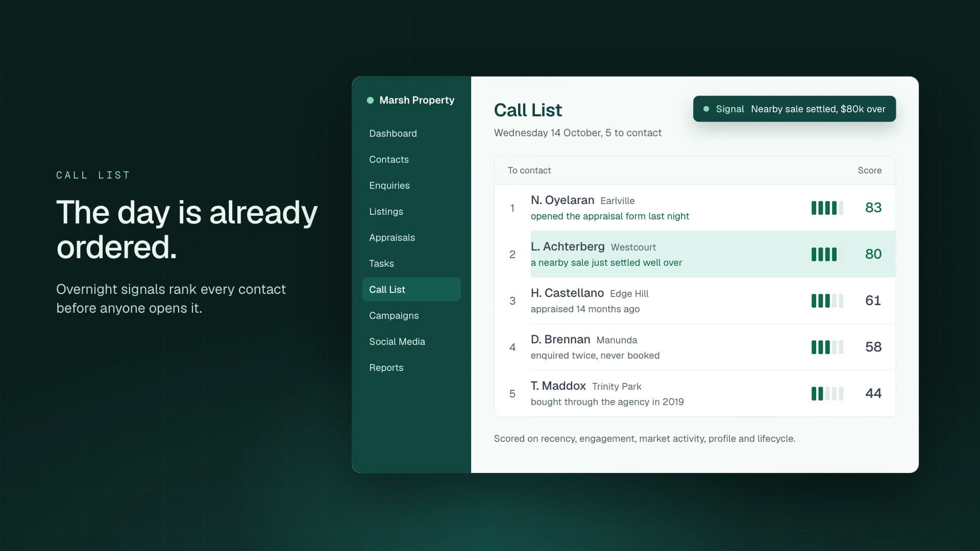The height and width of the screenshot is (551, 980).
Task: Open the Nearby sale settled signal notification
Action: (794, 109)
